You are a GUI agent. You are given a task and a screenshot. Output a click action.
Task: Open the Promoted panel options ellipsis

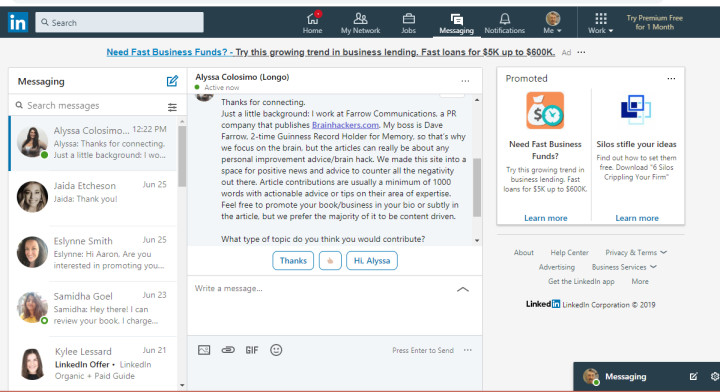(x=671, y=78)
